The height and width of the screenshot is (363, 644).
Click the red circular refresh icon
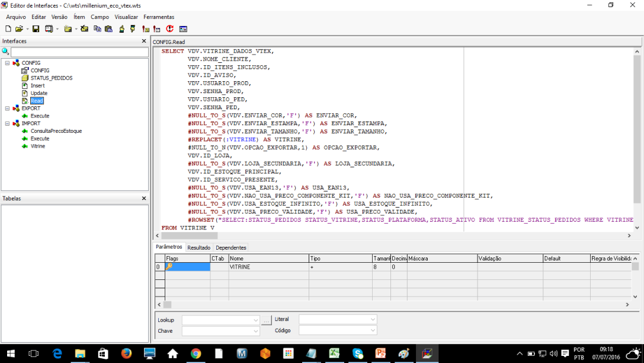(x=170, y=28)
